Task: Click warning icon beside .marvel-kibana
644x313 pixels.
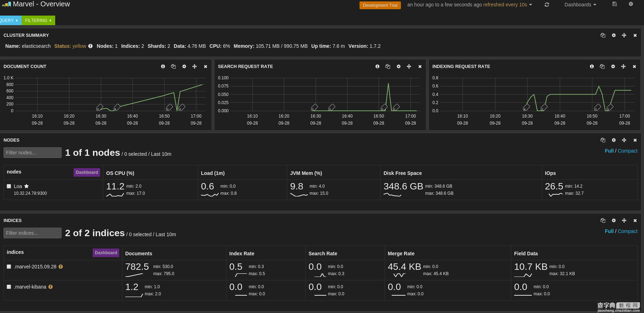Action: [x=51, y=287]
